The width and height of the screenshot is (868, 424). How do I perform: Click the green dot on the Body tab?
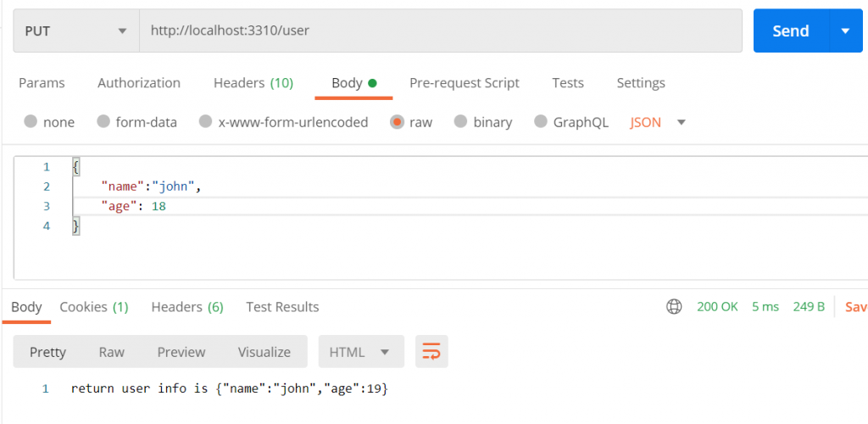[372, 84]
